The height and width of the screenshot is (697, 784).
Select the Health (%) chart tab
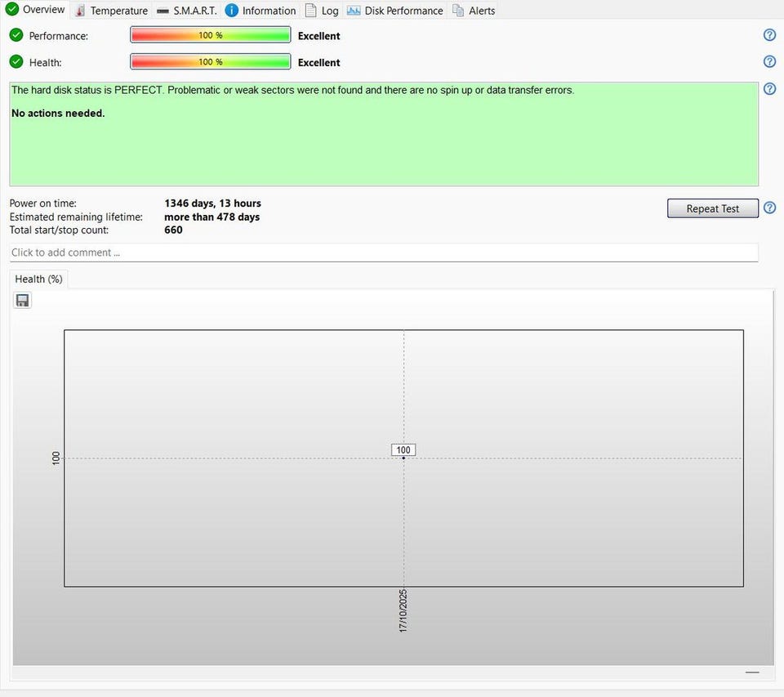[x=38, y=279]
